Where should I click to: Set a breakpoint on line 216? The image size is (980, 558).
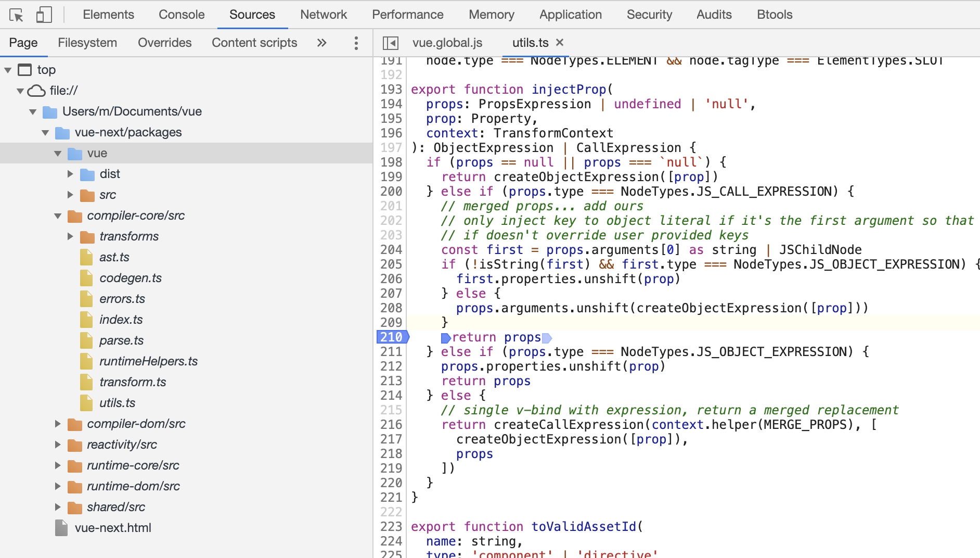[391, 425]
